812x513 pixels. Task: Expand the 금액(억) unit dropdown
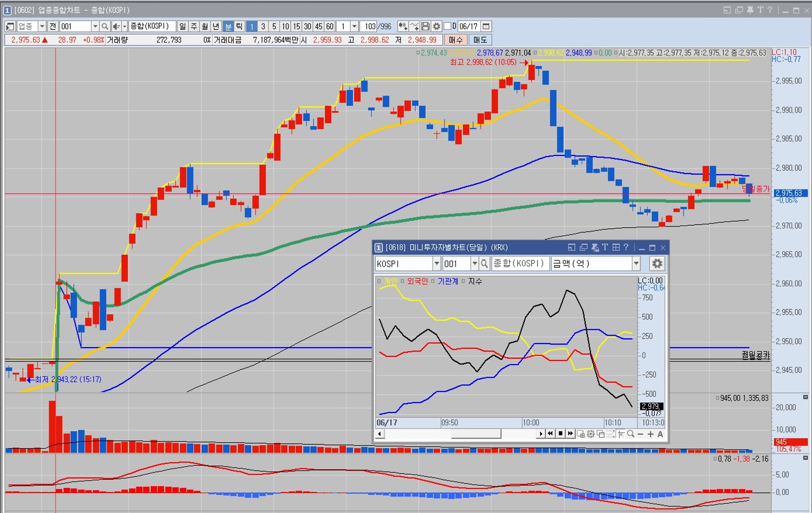(636, 264)
